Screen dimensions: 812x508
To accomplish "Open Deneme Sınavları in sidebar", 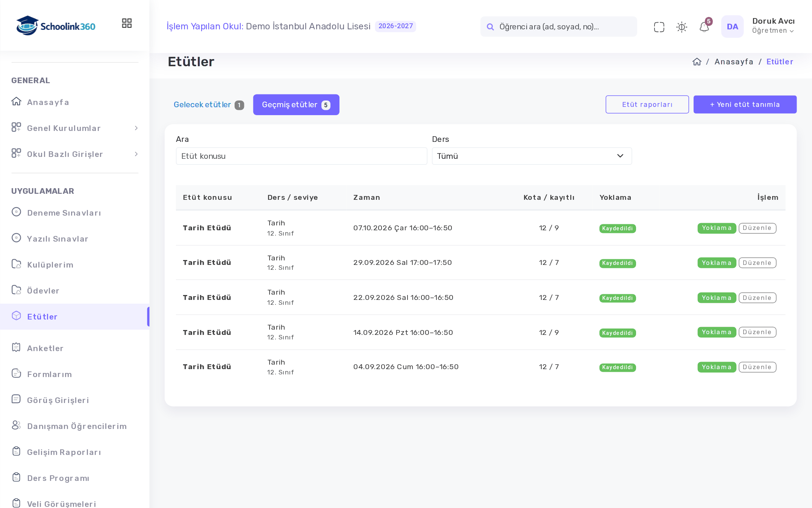I will (75, 213).
